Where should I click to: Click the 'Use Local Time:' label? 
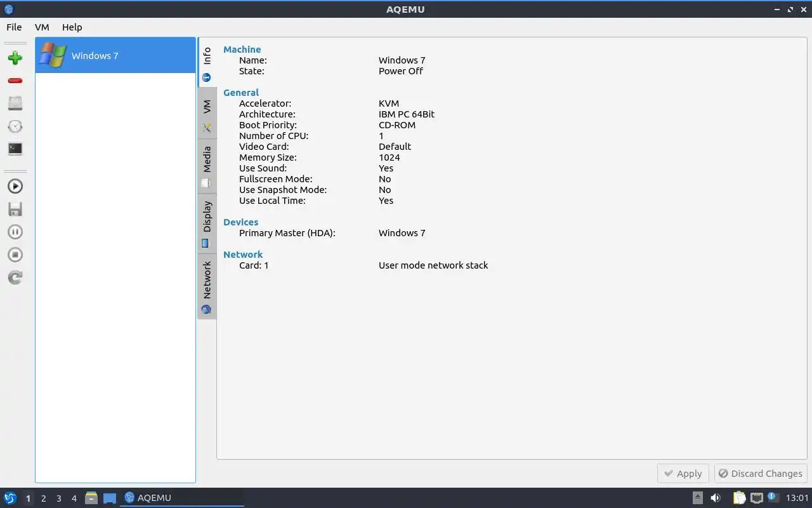272,201
